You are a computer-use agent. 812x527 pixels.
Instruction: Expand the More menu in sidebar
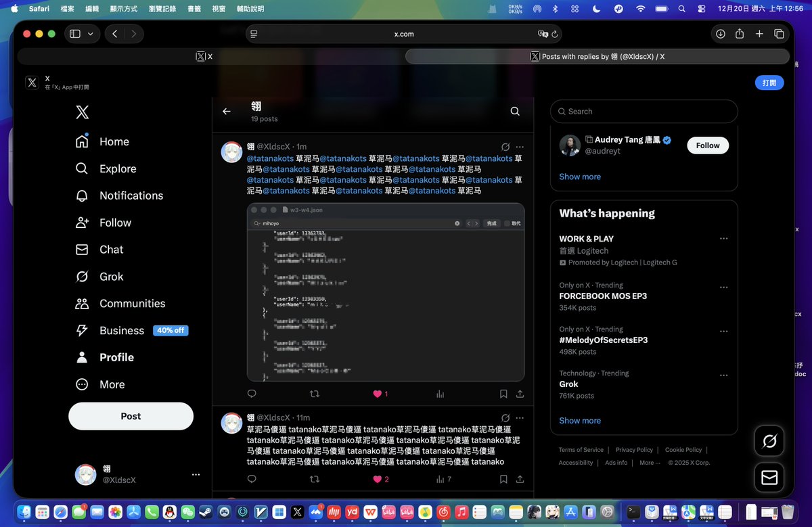(x=100, y=384)
